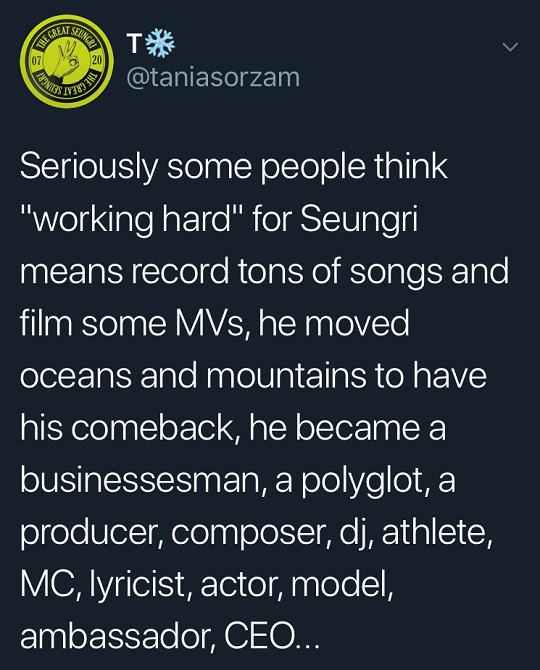
Task: Expand the tweet options chevron
Action: (510, 47)
